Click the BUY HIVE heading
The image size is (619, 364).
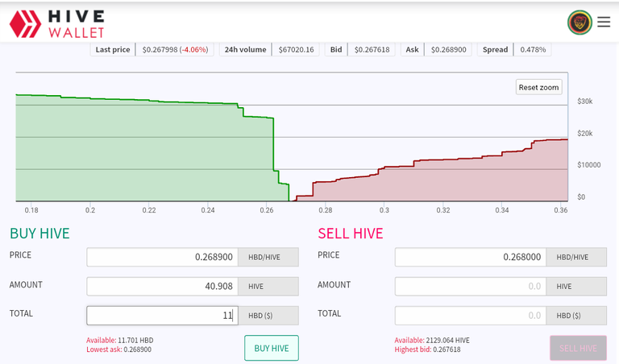(x=39, y=234)
